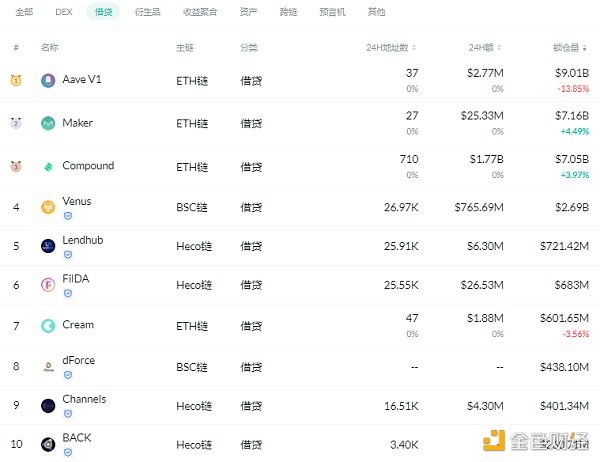Click FilDA locked value $683M
The width and height of the screenshot is (600, 462).
572,285
